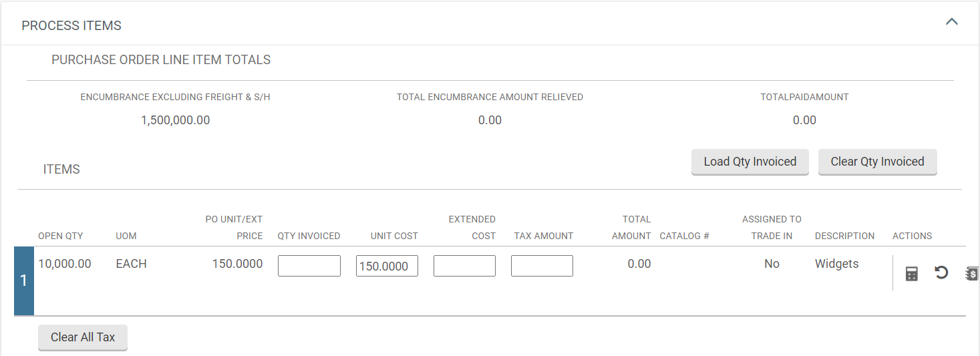
Task: Collapse the Process Items section chevron
Action: (x=951, y=22)
